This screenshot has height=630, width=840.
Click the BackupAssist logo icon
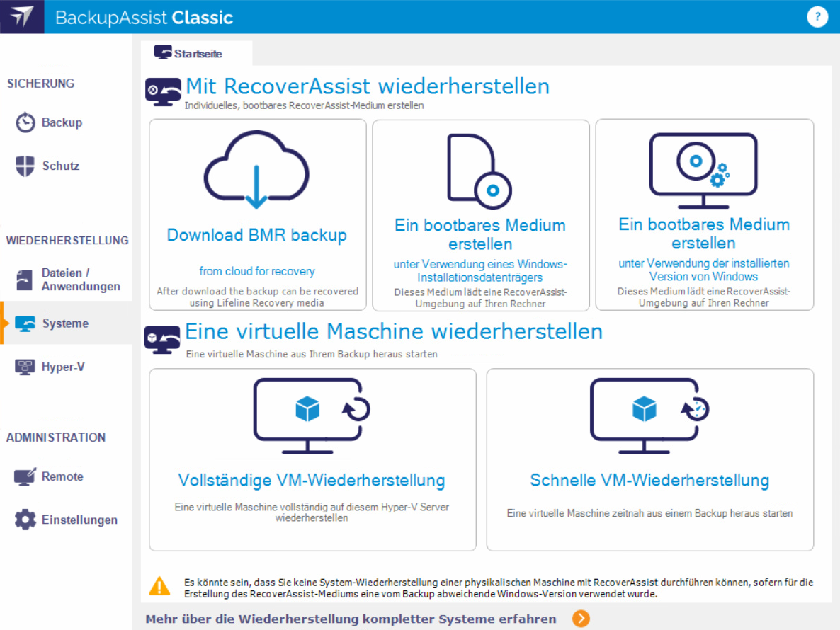pos(22,17)
